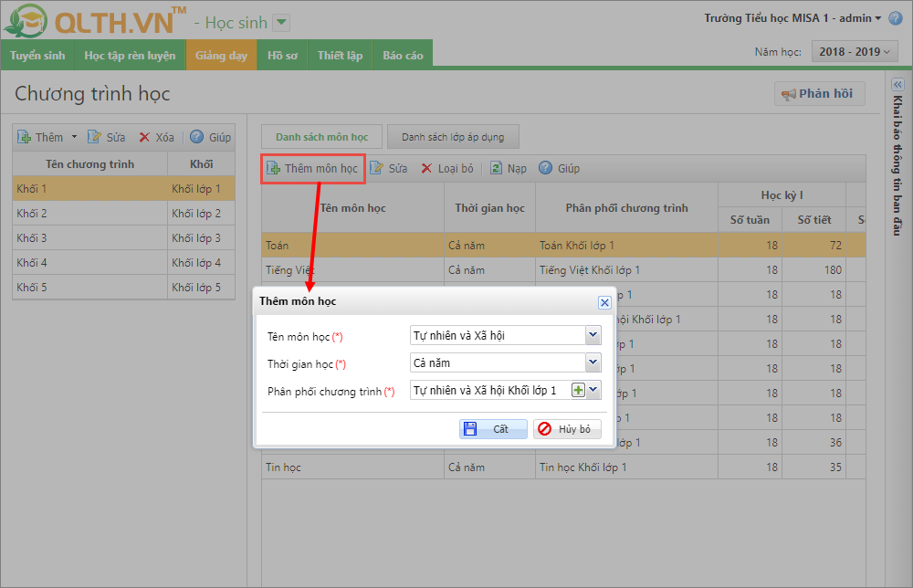
Task: Click the Phân phối chương trình input field
Action: point(491,390)
